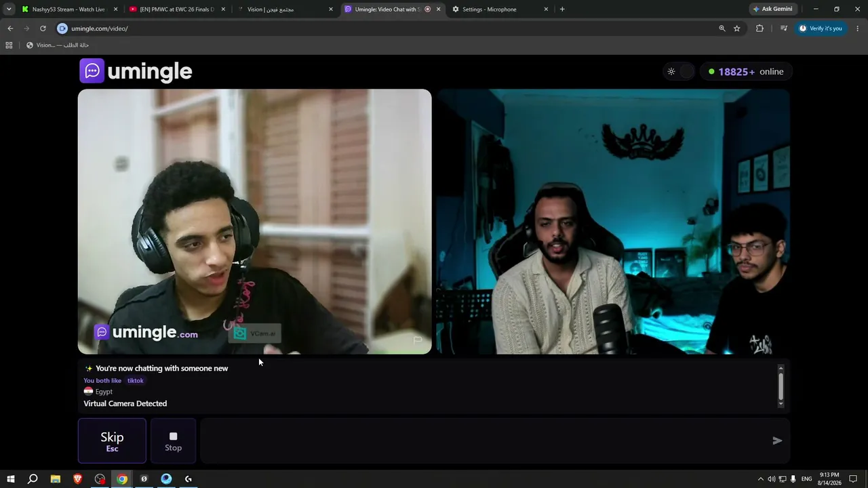Image resolution: width=868 pixels, height=488 pixels.
Task: Show hidden system tray icons
Action: (x=760, y=479)
